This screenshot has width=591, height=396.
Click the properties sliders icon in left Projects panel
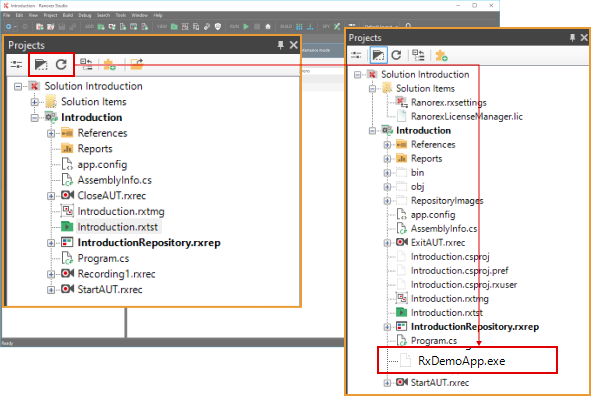pyautogui.click(x=16, y=64)
